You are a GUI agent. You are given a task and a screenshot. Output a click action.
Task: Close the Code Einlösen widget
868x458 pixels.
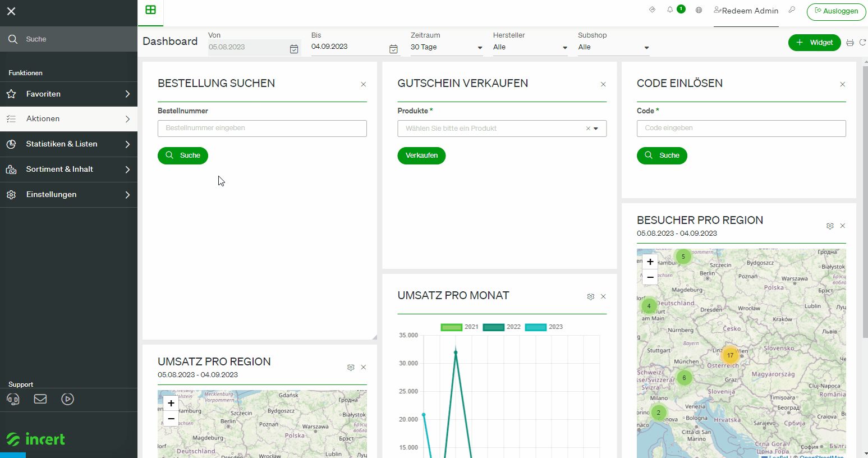(x=843, y=85)
